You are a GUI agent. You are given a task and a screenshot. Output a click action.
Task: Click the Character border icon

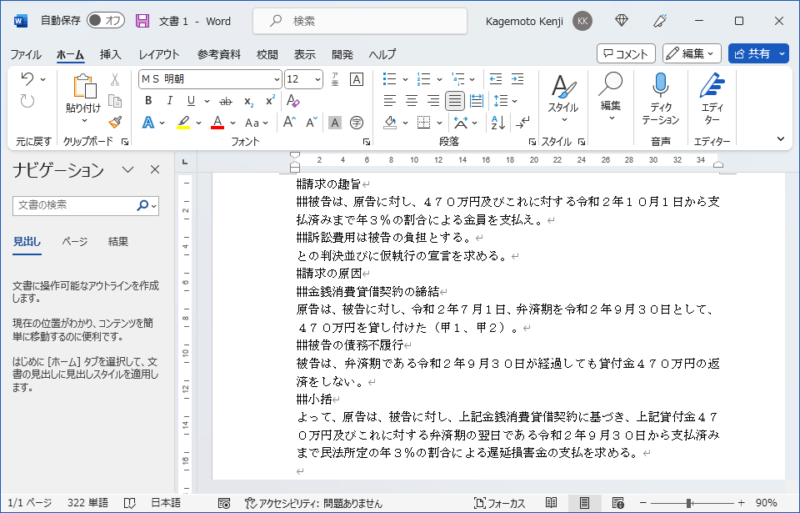click(357, 79)
